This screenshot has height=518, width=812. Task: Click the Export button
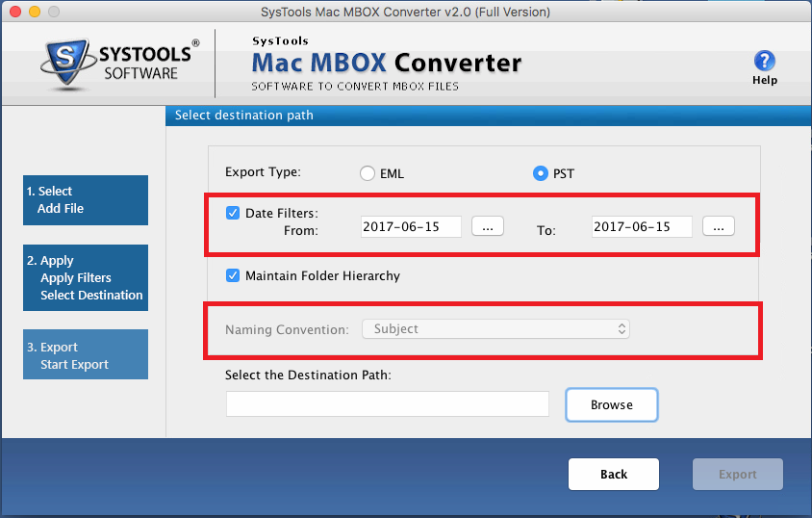pyautogui.click(x=737, y=474)
